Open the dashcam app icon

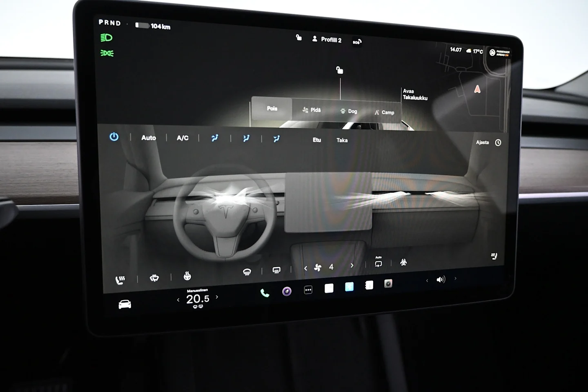click(388, 283)
